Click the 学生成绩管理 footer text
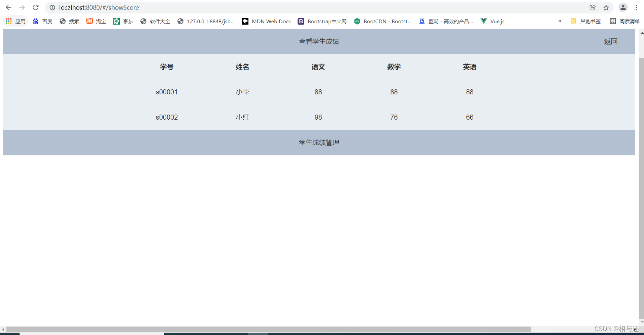Screen dimensions: 644x335 point(319,143)
